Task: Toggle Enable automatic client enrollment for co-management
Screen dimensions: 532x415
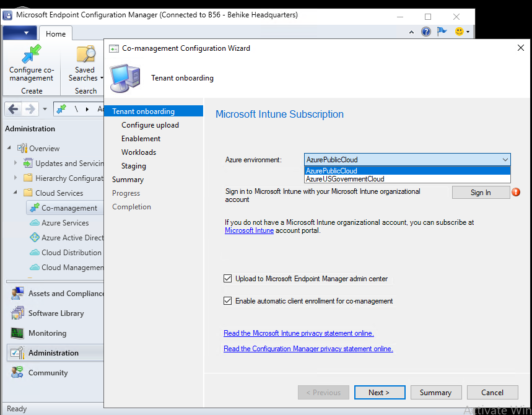Action: 228,301
